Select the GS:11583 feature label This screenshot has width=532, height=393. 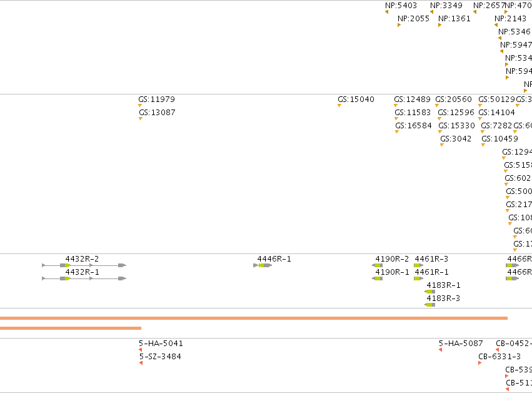tap(413, 113)
